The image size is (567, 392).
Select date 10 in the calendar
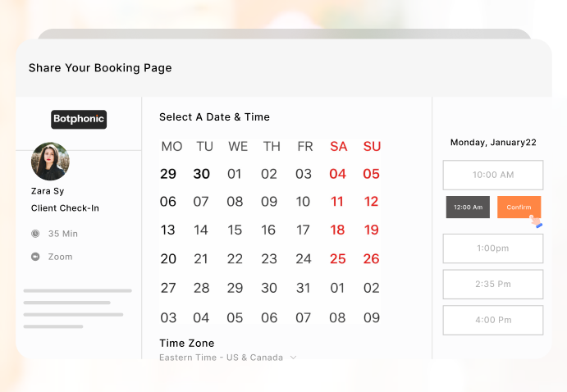(x=303, y=202)
